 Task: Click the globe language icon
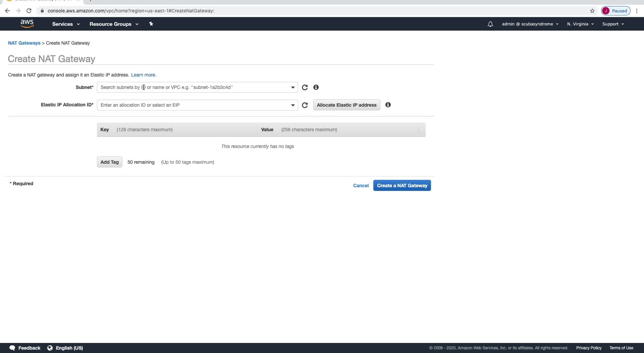(x=50, y=348)
